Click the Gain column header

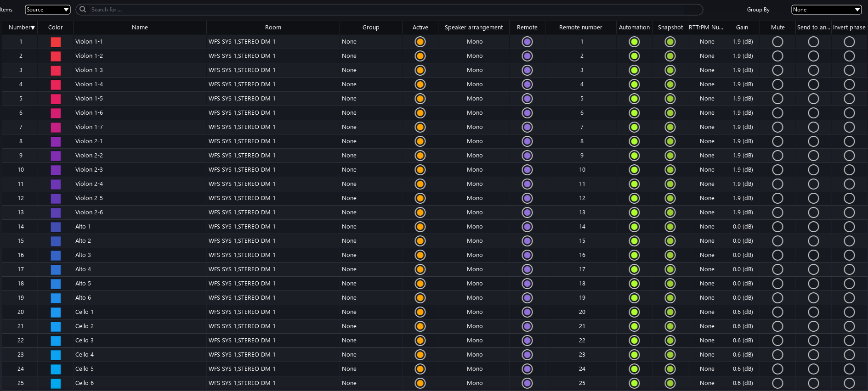click(742, 28)
